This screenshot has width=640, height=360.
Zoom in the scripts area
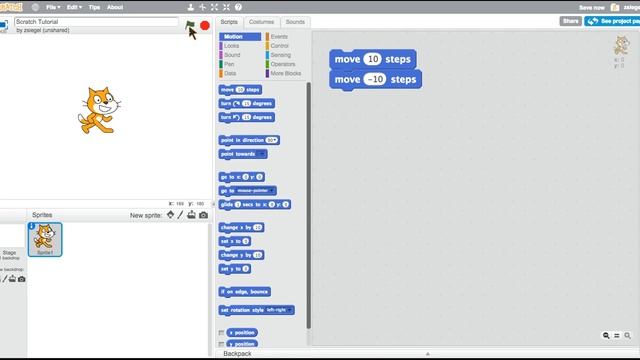[x=627, y=336]
